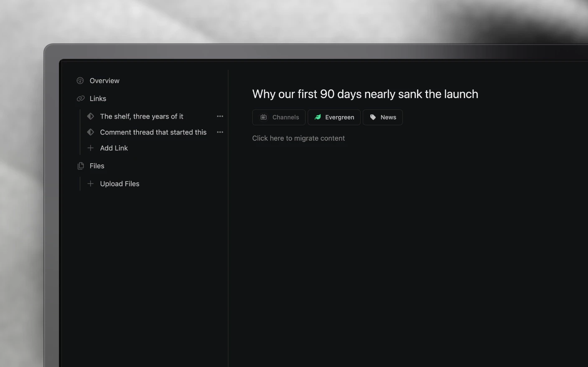Open the more options menu for 'The shelf, three years of it'
Viewport: 588px width, 367px height.
click(220, 116)
